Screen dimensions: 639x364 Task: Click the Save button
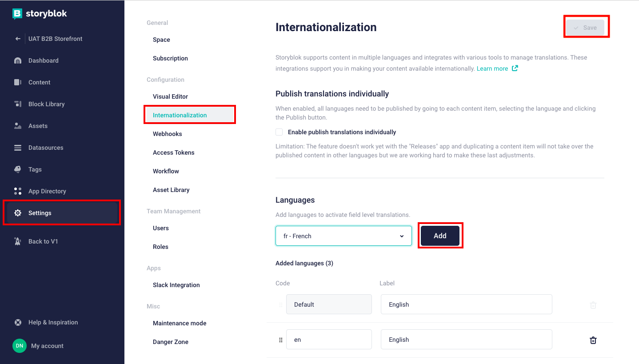point(585,28)
